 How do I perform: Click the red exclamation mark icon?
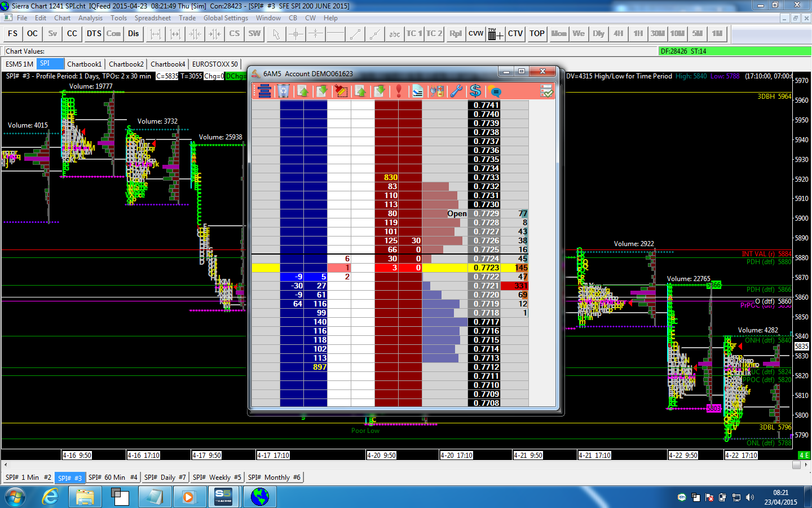[x=399, y=91]
